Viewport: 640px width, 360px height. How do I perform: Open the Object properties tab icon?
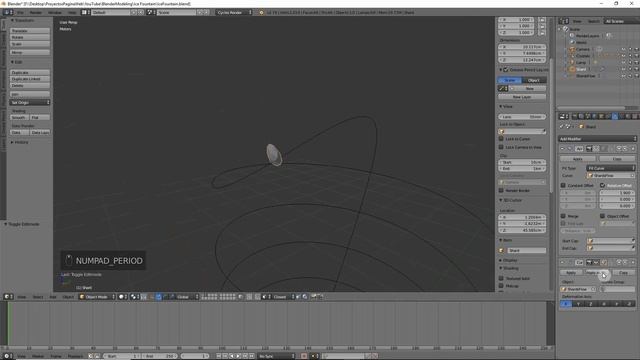click(601, 117)
